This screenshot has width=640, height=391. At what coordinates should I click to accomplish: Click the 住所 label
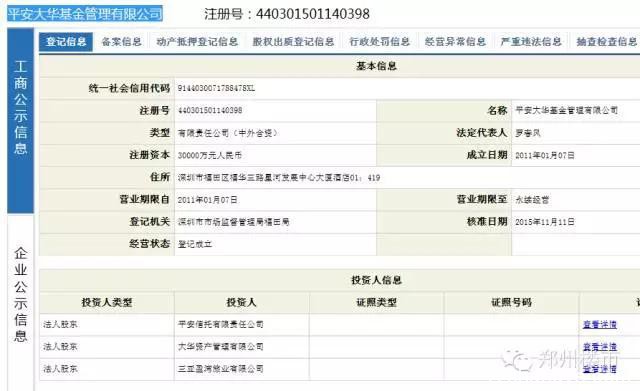click(x=160, y=177)
